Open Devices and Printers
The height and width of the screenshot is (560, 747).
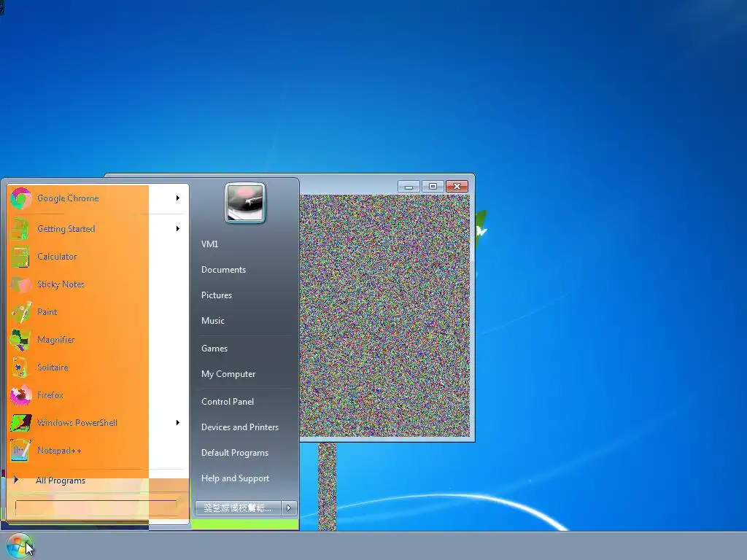(x=239, y=427)
